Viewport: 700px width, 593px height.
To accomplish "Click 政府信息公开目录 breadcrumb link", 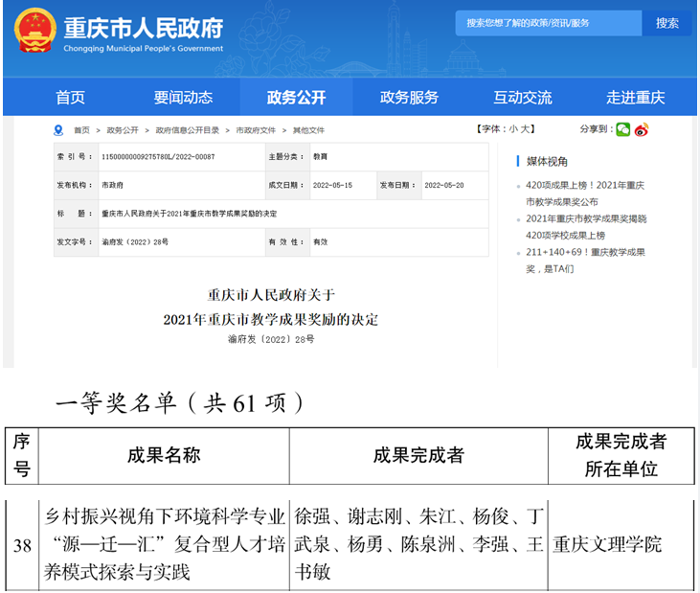I will click(188, 130).
